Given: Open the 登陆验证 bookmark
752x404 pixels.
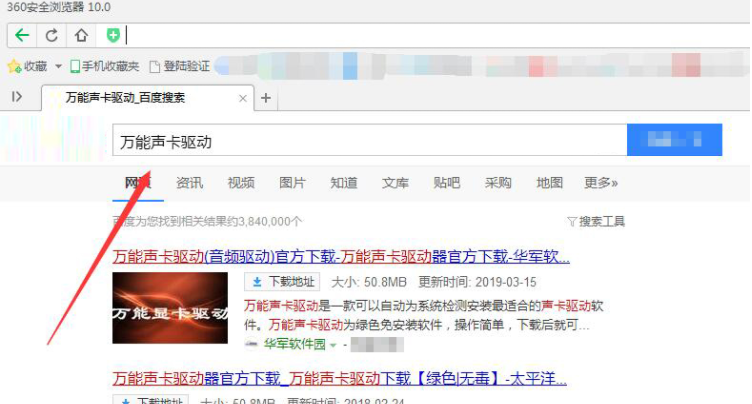Looking at the screenshot, I should click(179, 66).
